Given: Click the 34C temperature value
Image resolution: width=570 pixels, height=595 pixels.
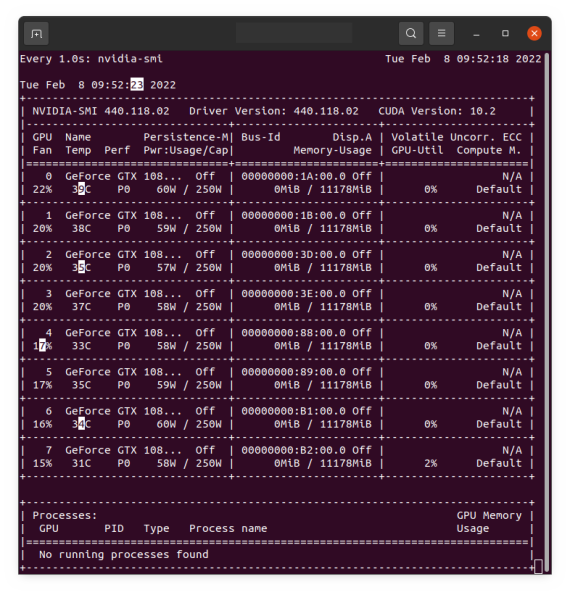Looking at the screenshot, I should click(x=82, y=424).
